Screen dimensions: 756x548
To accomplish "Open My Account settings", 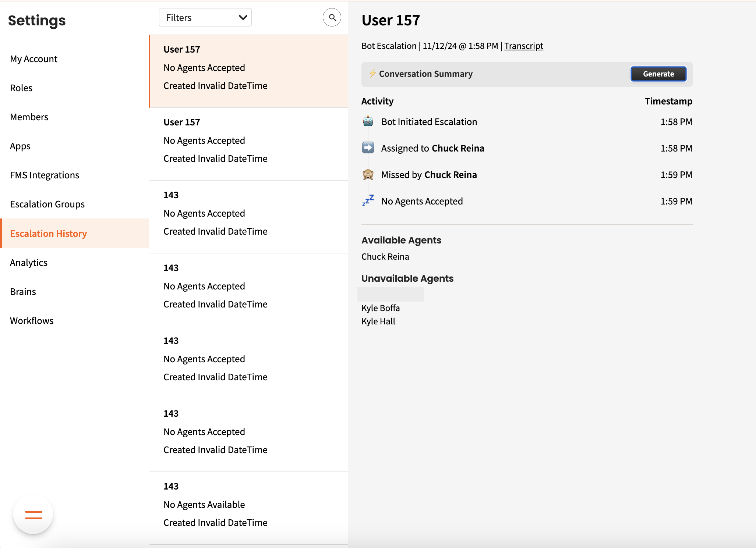I will click(34, 59).
